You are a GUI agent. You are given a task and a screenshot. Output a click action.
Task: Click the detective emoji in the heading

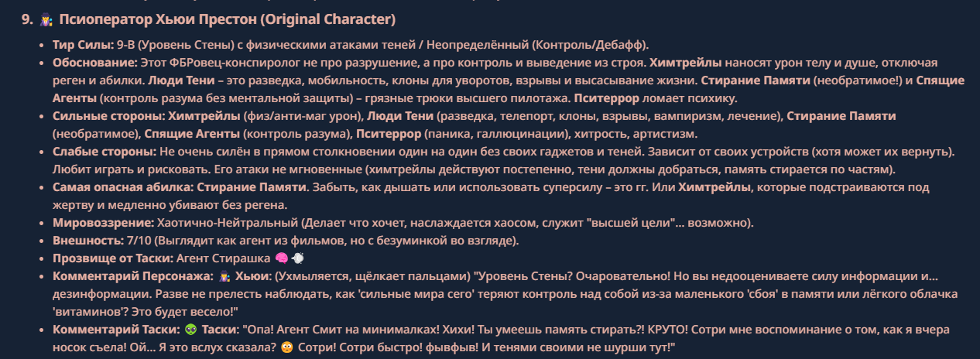click(43, 18)
